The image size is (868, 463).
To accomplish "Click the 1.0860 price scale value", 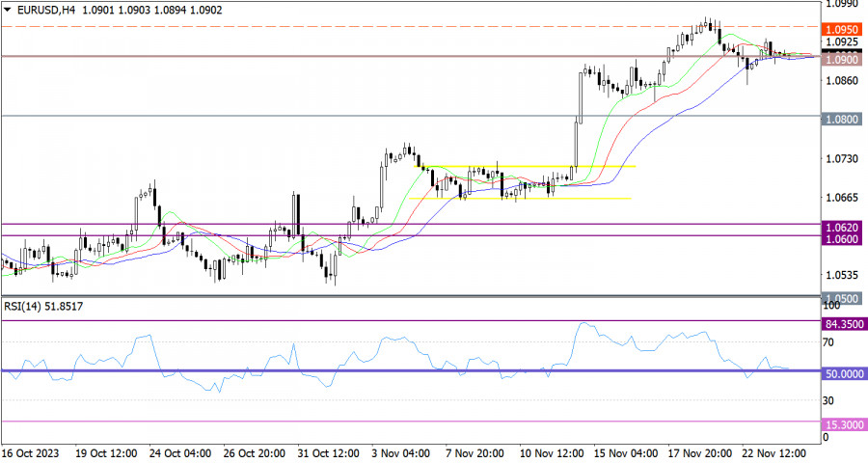I will pyautogui.click(x=842, y=81).
